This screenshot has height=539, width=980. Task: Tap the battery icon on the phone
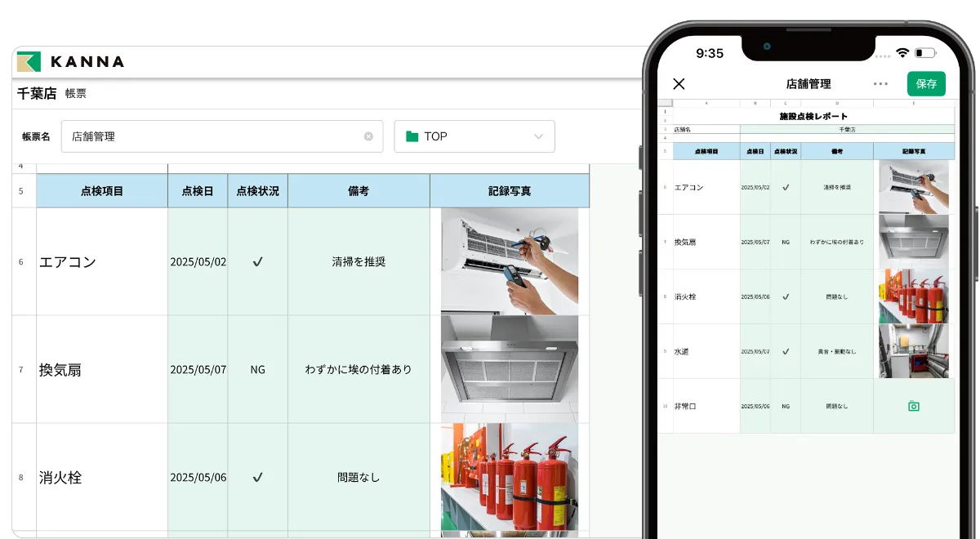tap(924, 53)
